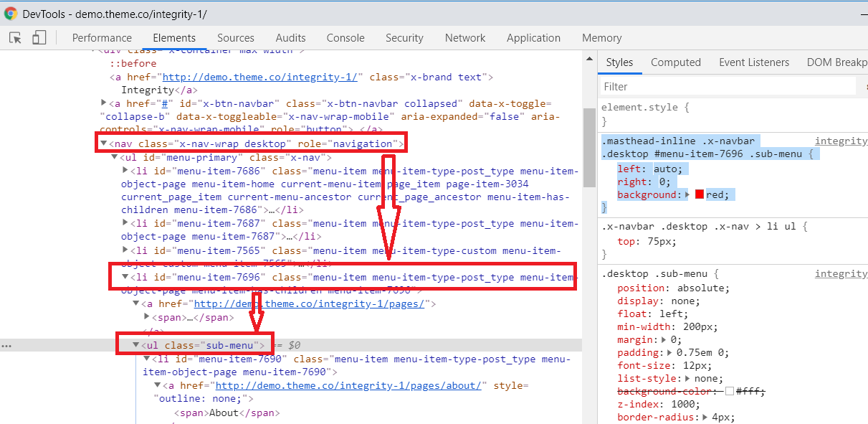
Task: Click the 'position: absolute;' declaration
Action: coord(673,288)
